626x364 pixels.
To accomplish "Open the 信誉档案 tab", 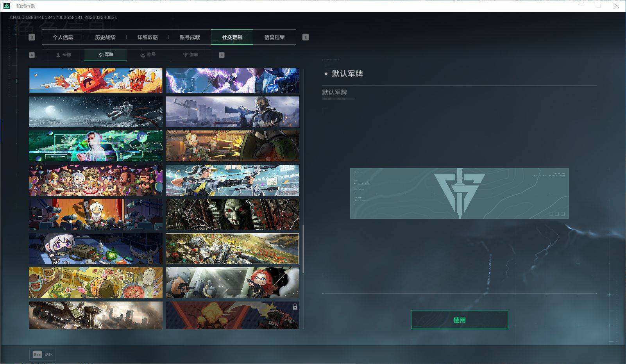I will point(274,37).
